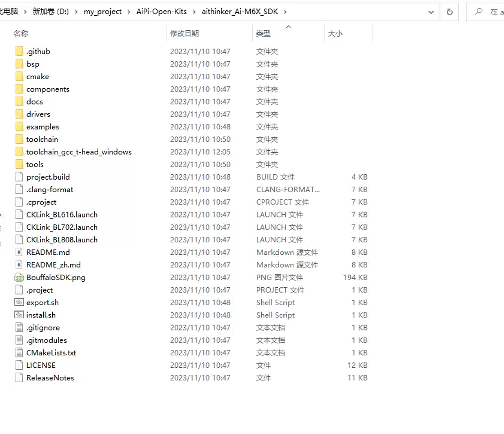Image resolution: width=504 pixels, height=434 pixels.
Task: Navigate to AiPi-Open-Kits via breadcrumb
Action: pyautogui.click(x=161, y=12)
